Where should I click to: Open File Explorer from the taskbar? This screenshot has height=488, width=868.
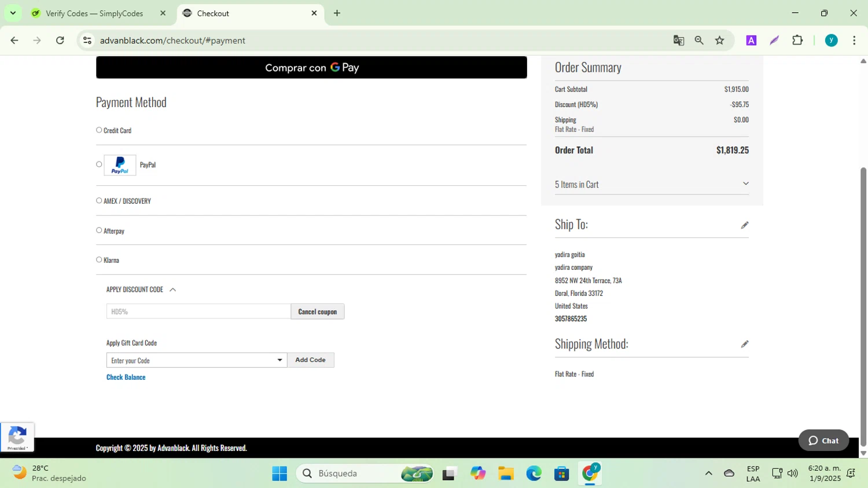506,474
